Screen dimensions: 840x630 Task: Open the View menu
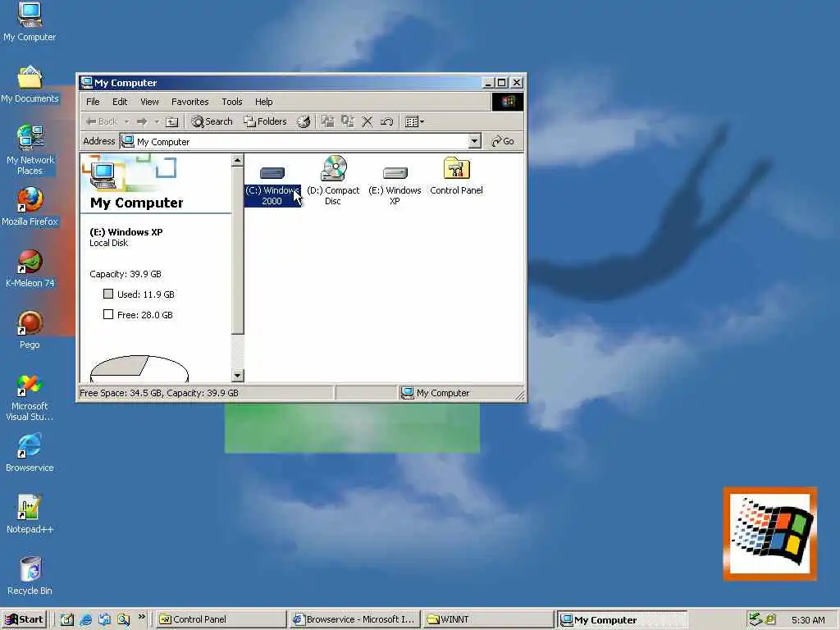pyautogui.click(x=149, y=102)
